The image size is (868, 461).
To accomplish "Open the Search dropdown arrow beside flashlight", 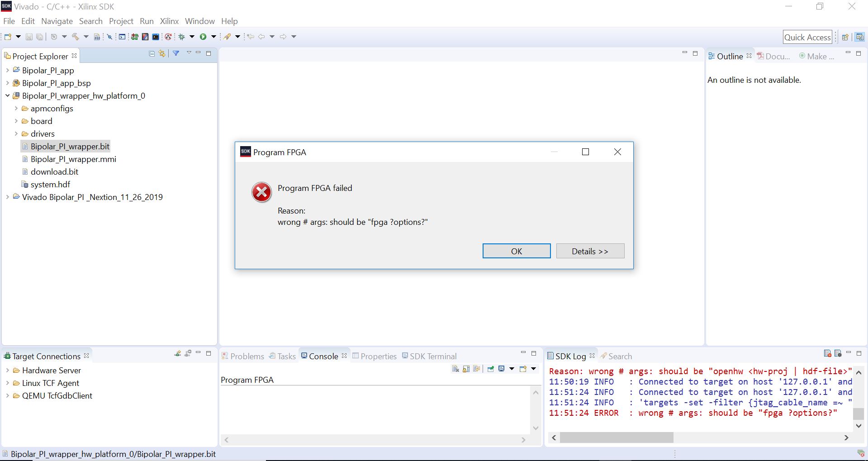I will click(x=237, y=37).
